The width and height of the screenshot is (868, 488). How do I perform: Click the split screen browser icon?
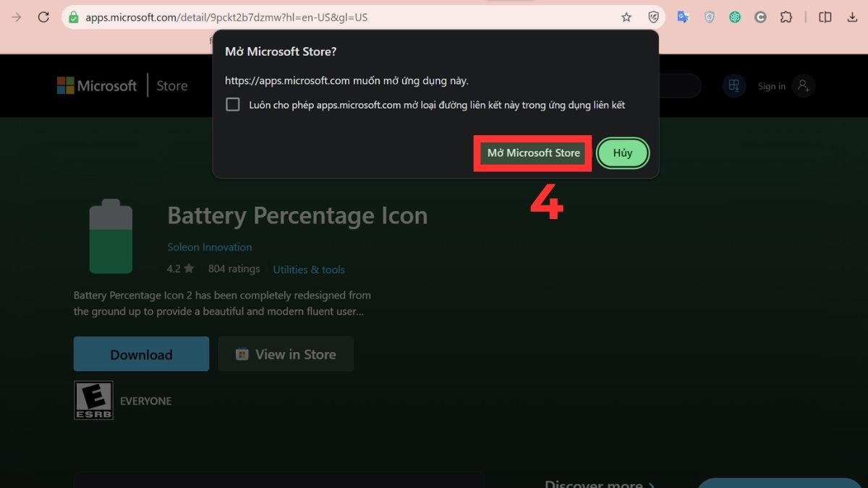[x=825, y=16]
